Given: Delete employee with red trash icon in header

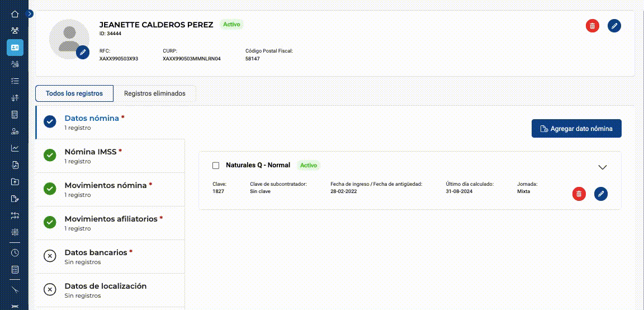Looking at the screenshot, I should coord(592,26).
